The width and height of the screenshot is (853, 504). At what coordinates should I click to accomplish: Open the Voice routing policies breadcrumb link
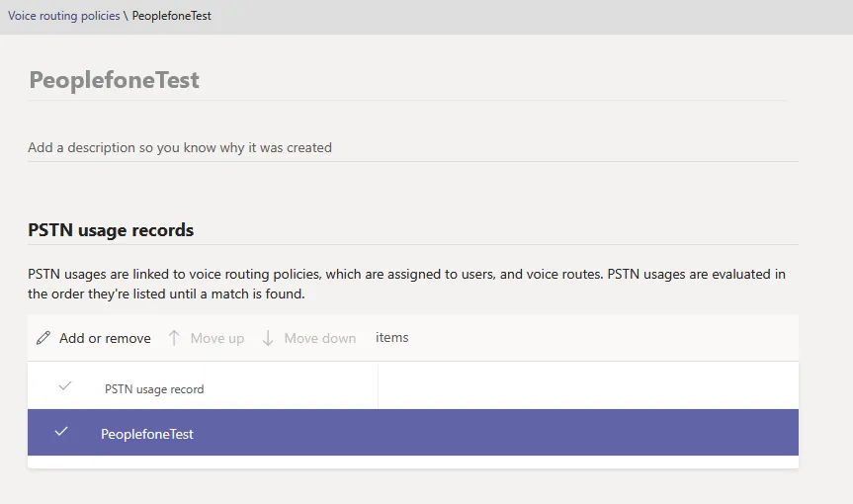pos(64,16)
